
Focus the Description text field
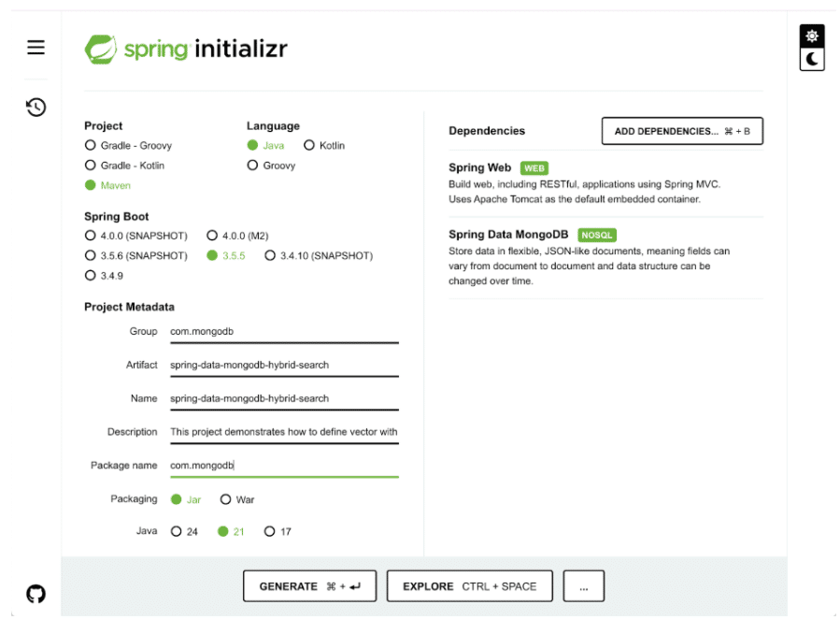tap(283, 432)
